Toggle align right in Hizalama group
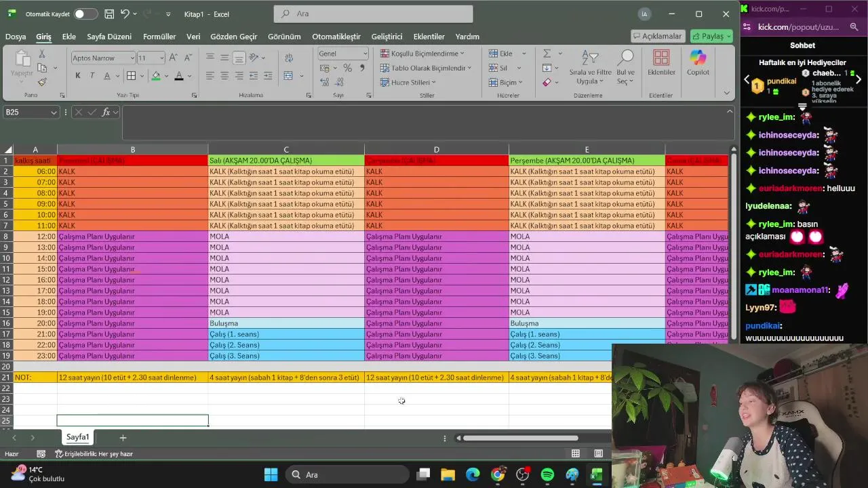 point(239,76)
